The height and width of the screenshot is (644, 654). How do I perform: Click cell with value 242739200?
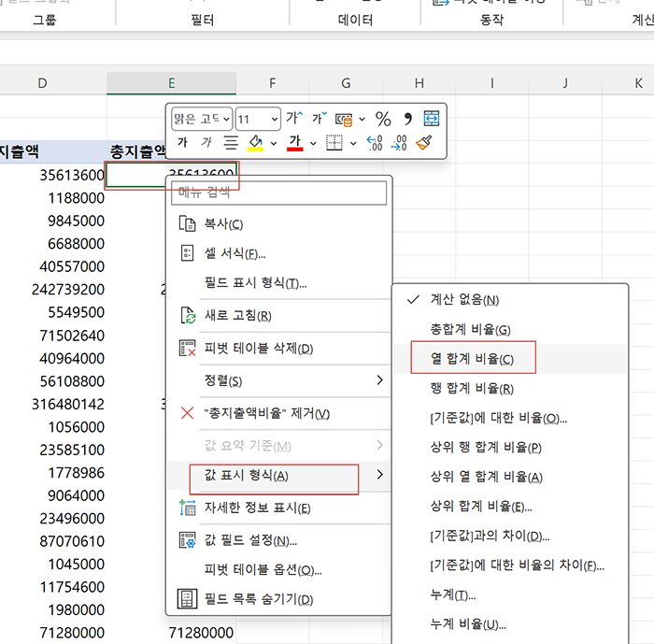53,289
